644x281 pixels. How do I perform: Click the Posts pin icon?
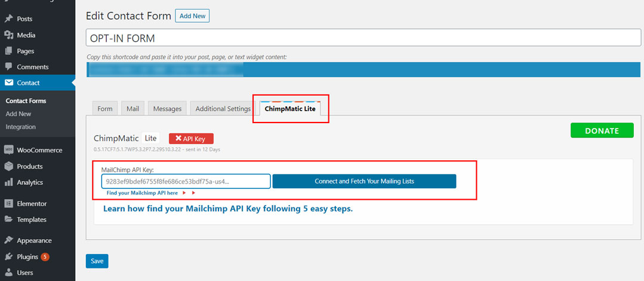8,19
